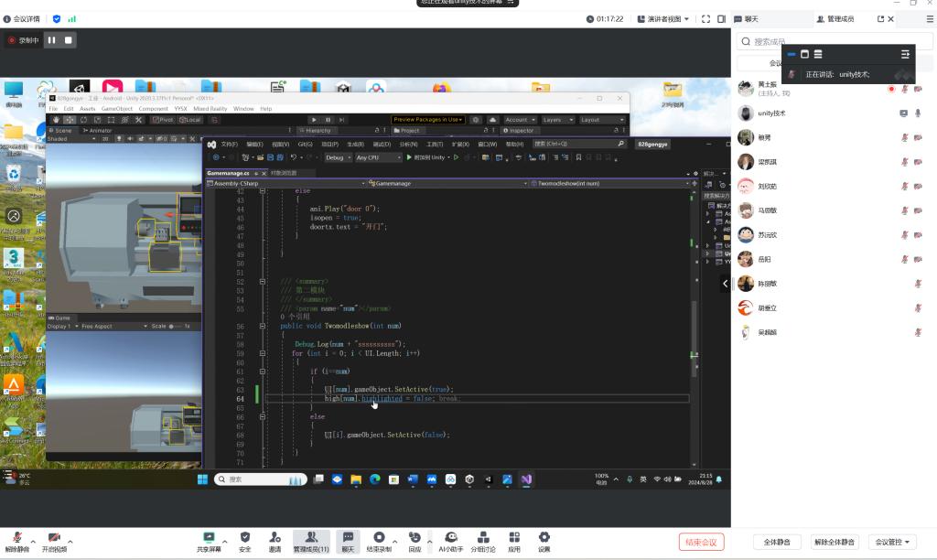Stop the recording with the stop button
The height and width of the screenshot is (560, 937).
(x=69, y=40)
